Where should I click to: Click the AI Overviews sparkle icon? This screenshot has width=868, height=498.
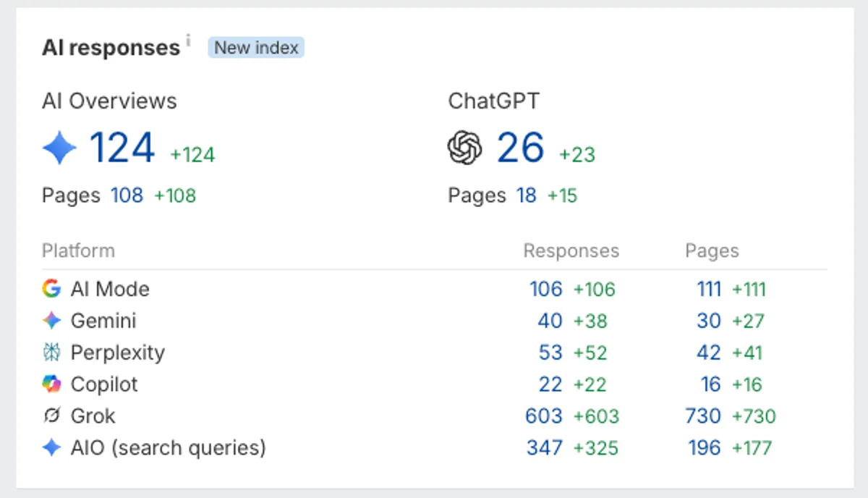coord(59,148)
